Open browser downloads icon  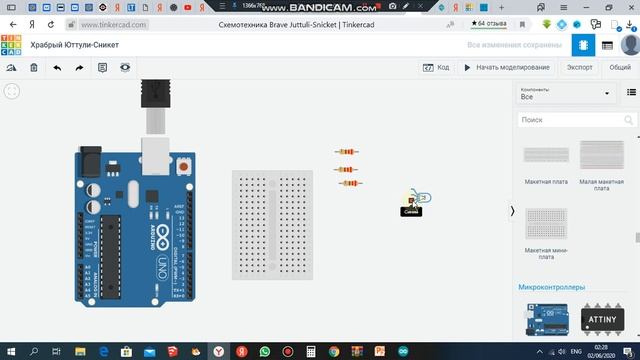tap(630, 25)
